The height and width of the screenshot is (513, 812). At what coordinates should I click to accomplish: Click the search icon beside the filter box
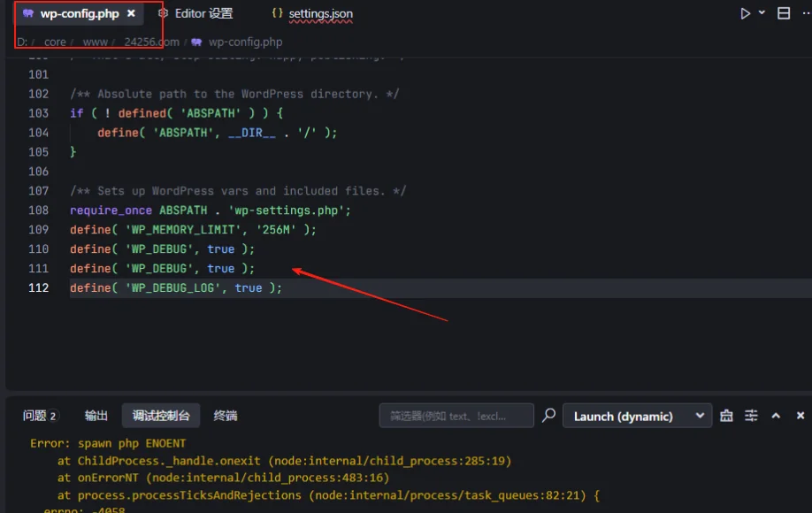[x=549, y=416]
